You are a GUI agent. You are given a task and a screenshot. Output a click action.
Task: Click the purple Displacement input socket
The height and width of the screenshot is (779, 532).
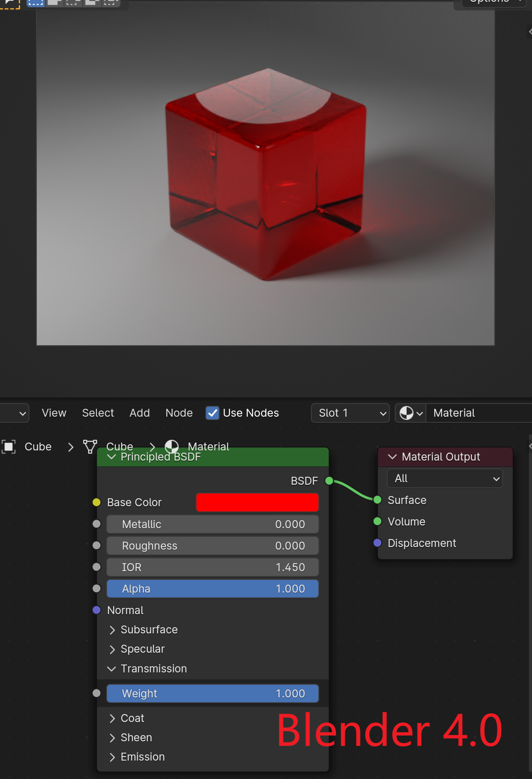(x=377, y=543)
